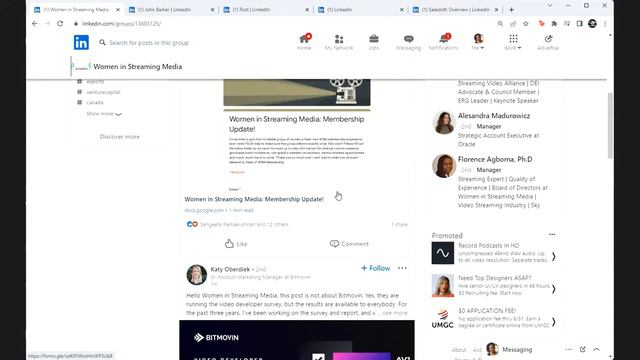640x360 pixels.
Task: Click the address bar URL
Action: coord(122,24)
